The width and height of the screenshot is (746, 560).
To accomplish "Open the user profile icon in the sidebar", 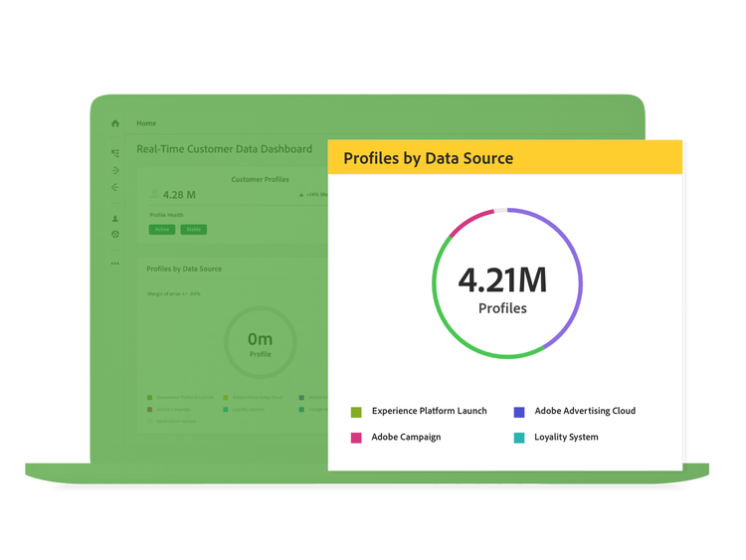I will (115, 218).
